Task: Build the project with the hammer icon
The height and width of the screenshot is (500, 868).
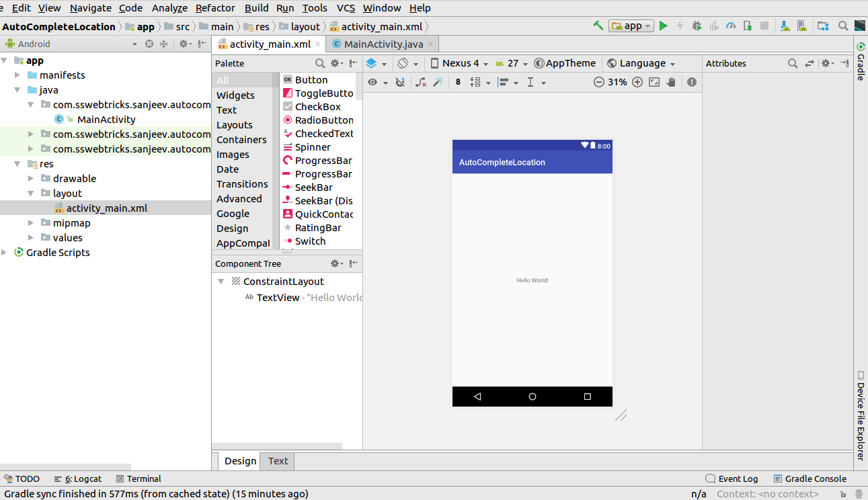Action: pyautogui.click(x=598, y=26)
